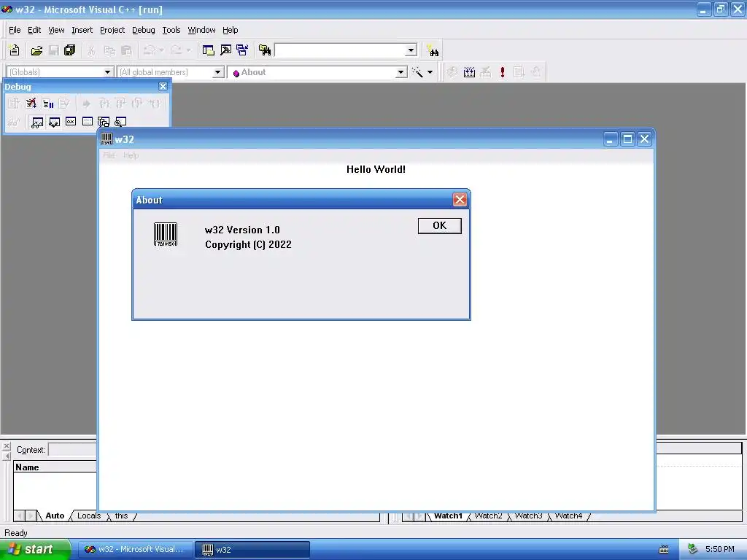Click the Find in Files icon
This screenshot has height=560, width=747.
click(264, 50)
